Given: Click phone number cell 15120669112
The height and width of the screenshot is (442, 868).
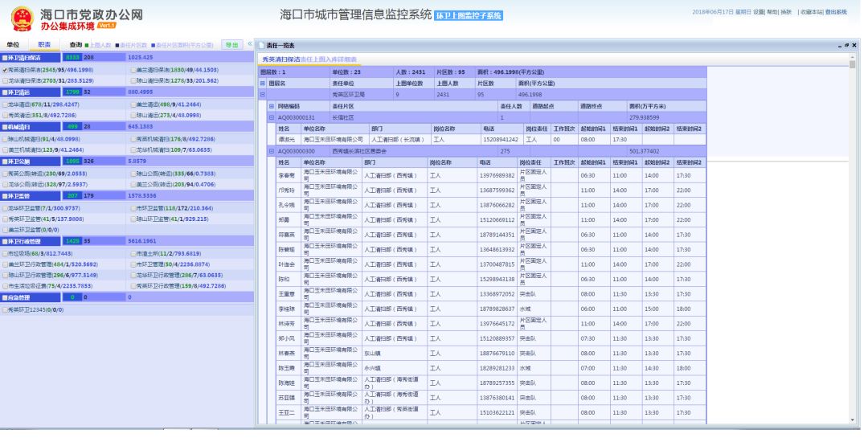Looking at the screenshot, I should pos(497,220).
